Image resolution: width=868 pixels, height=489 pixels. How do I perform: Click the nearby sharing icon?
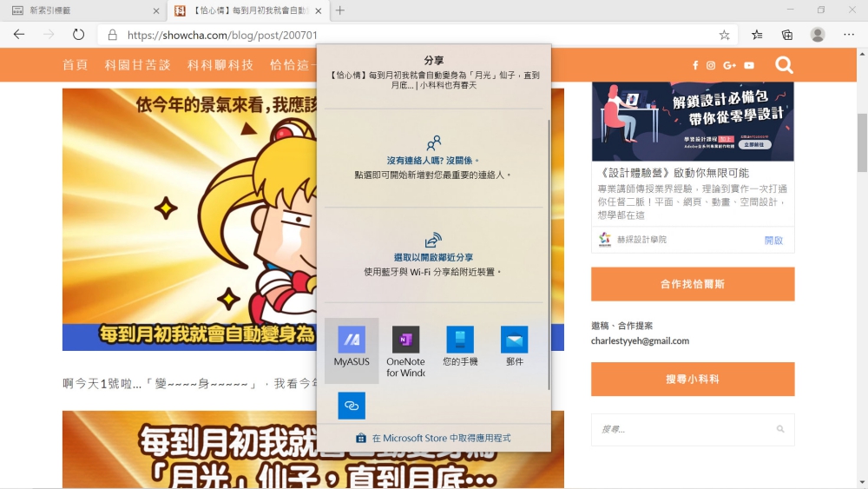click(433, 240)
